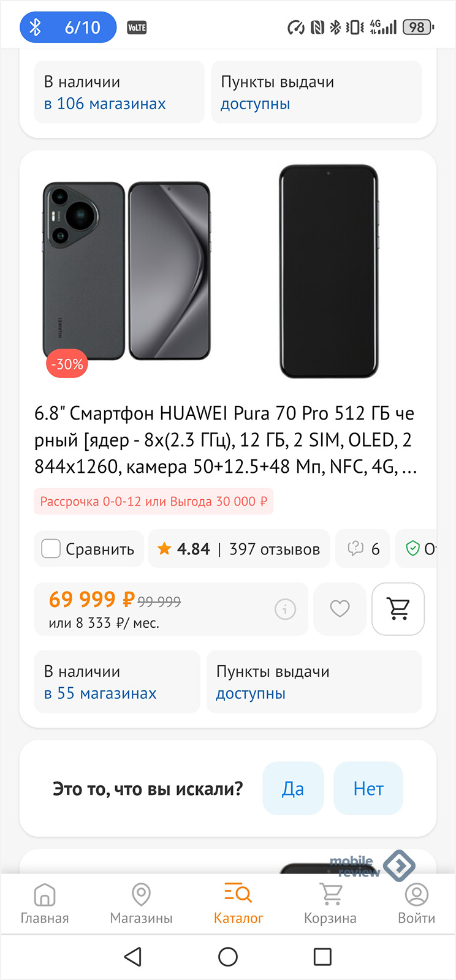Image resolution: width=456 pixels, height=980 pixels.
Task: Open the Магазины tab
Action: (x=142, y=903)
